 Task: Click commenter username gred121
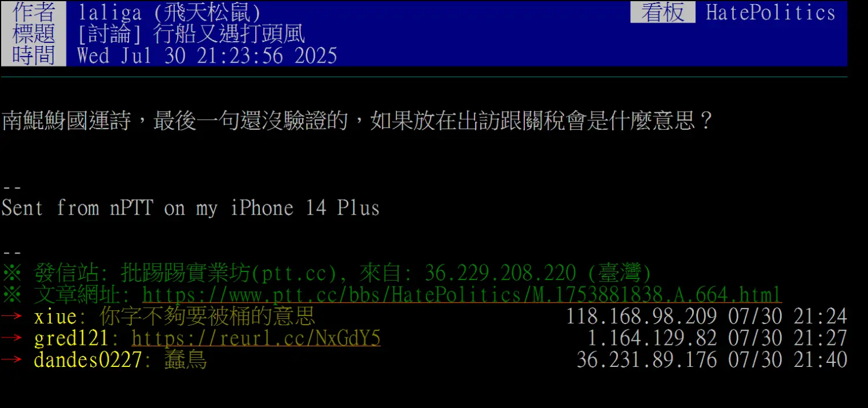click(71, 338)
